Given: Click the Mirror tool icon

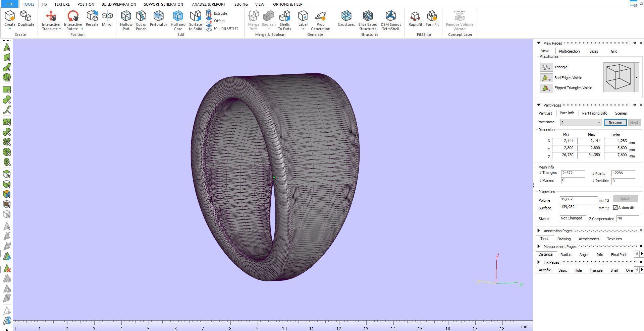Looking at the screenshot, I should point(107,16).
